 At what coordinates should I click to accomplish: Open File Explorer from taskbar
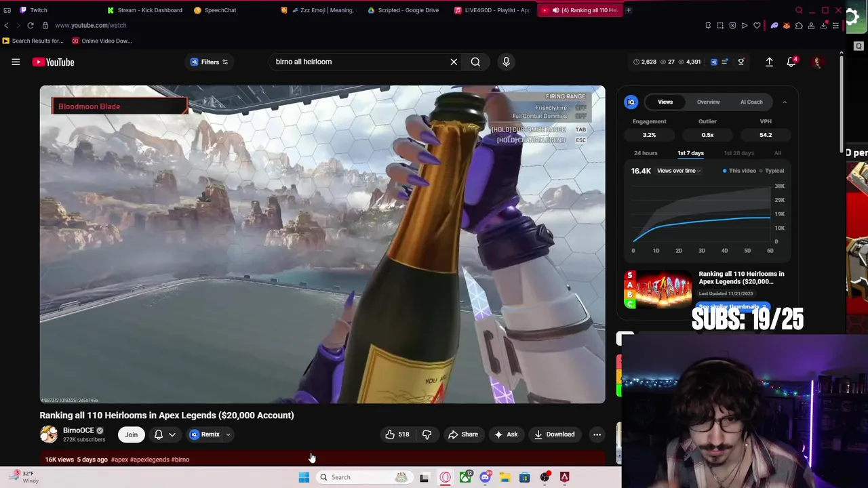[505, 477]
